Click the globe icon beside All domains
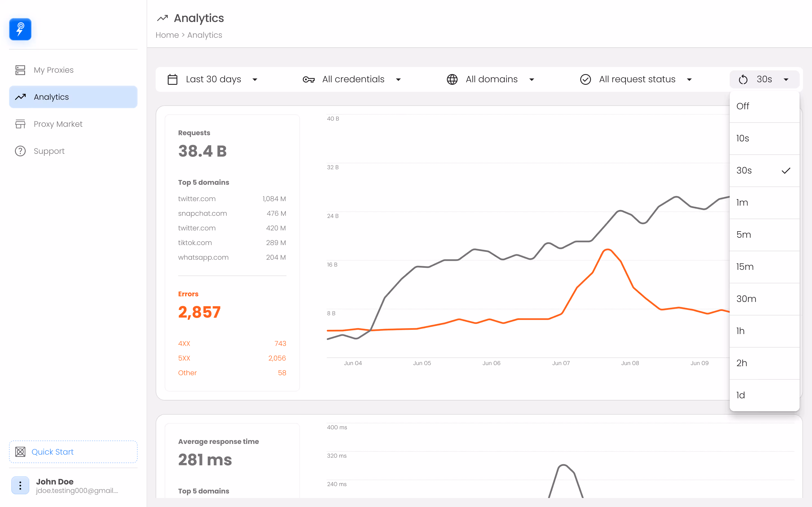Screen dimensions: 812x507 (x=452, y=79)
